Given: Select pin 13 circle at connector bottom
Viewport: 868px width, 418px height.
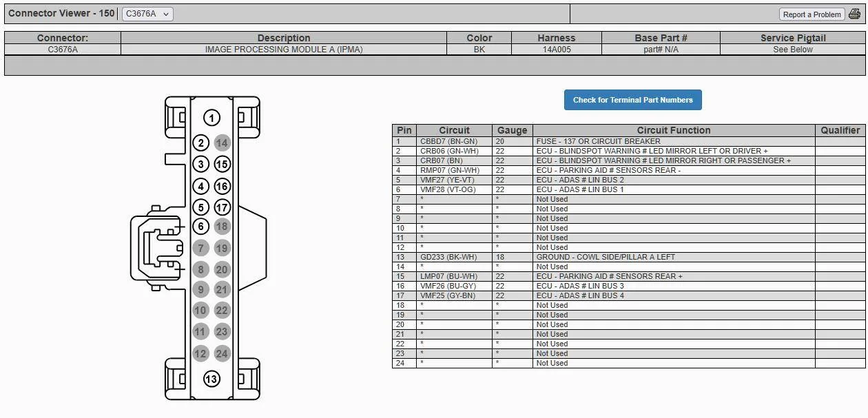Looking at the screenshot, I should click(211, 379).
